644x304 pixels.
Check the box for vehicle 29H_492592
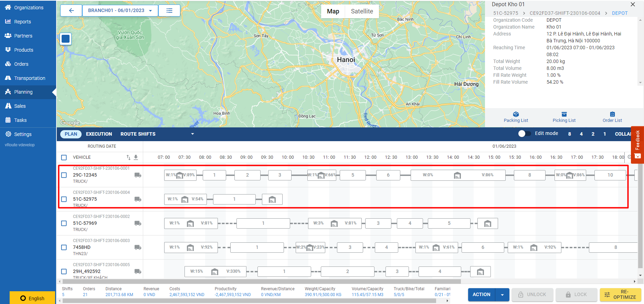[64, 271]
